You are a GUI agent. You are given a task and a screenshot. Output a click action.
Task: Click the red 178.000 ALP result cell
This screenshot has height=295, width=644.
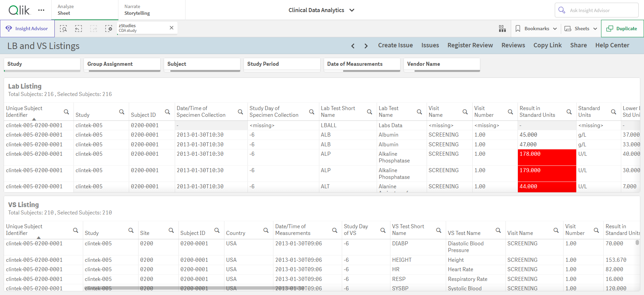[547, 157]
